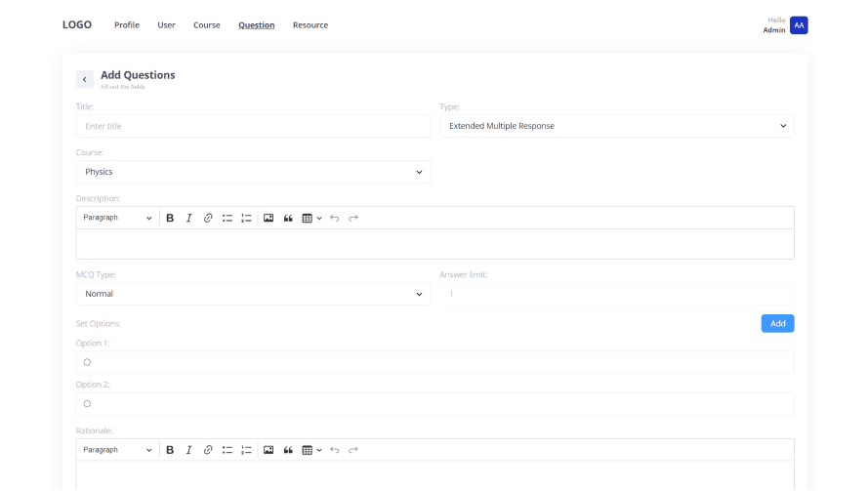Image resolution: width=868 pixels, height=491 pixels.
Task: Open Paragraph heading dropdown in Description editor
Action: pos(117,218)
